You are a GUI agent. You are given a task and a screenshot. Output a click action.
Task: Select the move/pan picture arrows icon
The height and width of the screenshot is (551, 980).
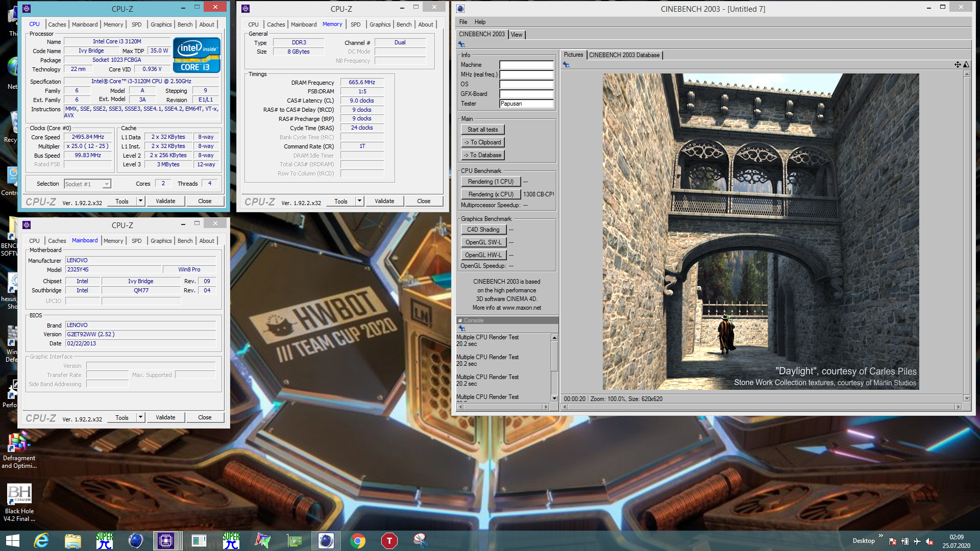pos(958,65)
